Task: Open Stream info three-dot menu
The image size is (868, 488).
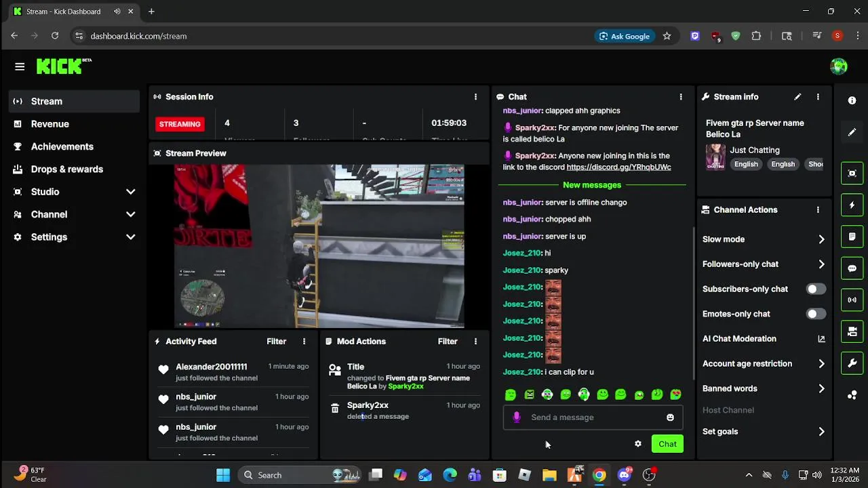Action: coord(818,97)
